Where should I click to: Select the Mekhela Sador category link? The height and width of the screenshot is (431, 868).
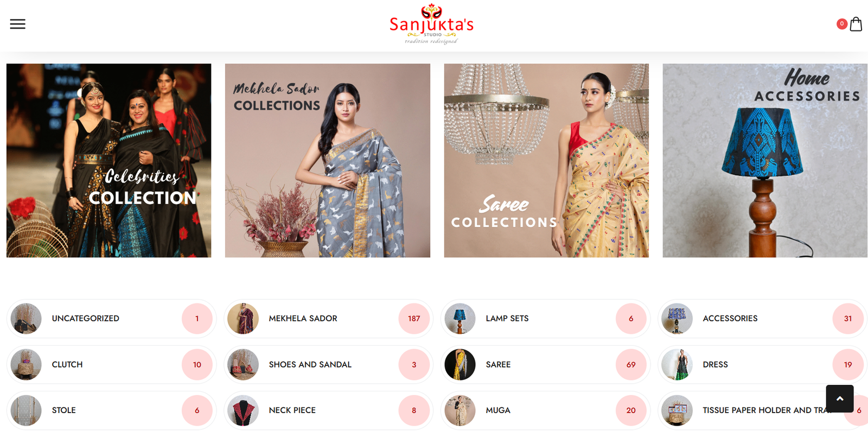(x=303, y=319)
